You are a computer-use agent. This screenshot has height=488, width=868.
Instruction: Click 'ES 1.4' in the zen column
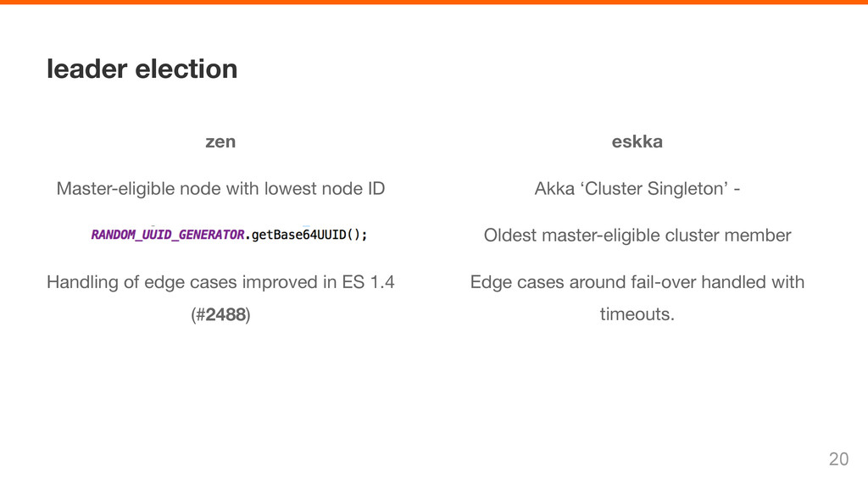pyautogui.click(x=368, y=282)
